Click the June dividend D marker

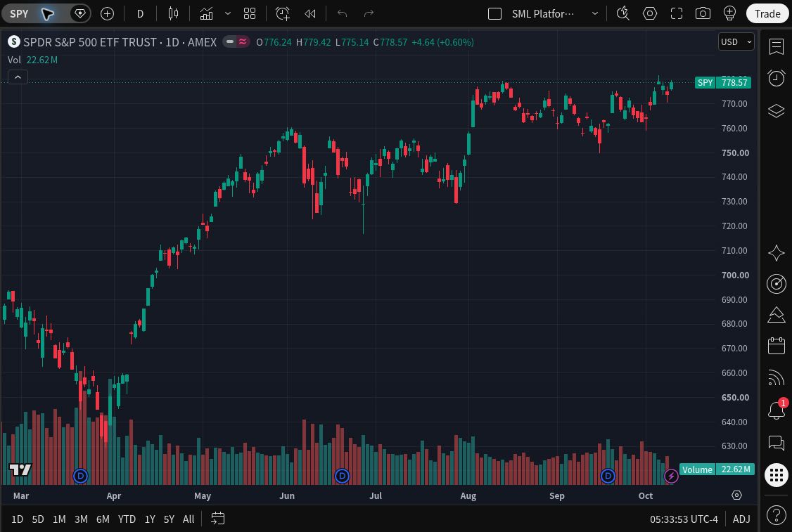click(342, 476)
